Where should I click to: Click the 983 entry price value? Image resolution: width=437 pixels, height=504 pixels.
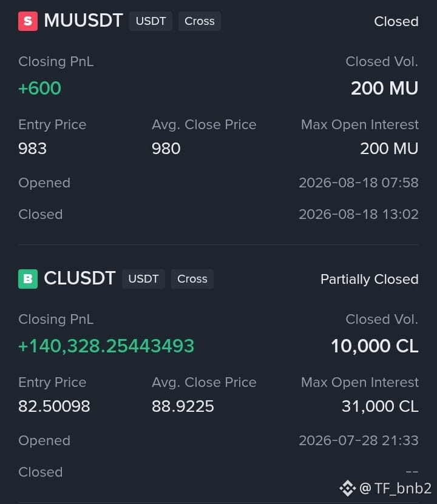(x=33, y=149)
